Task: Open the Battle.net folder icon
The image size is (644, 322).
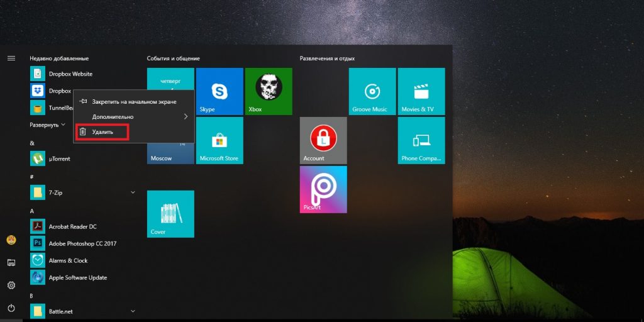Action: (x=38, y=311)
